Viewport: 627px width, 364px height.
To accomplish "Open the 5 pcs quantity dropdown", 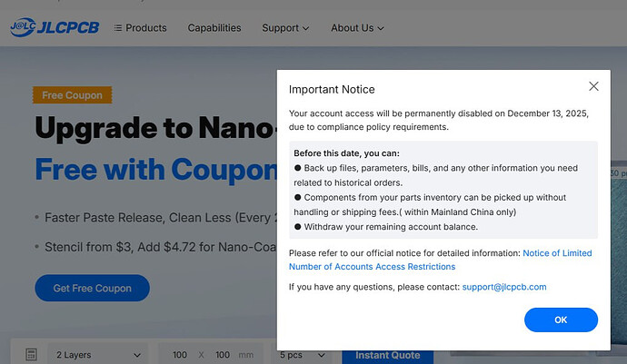I will (304, 355).
